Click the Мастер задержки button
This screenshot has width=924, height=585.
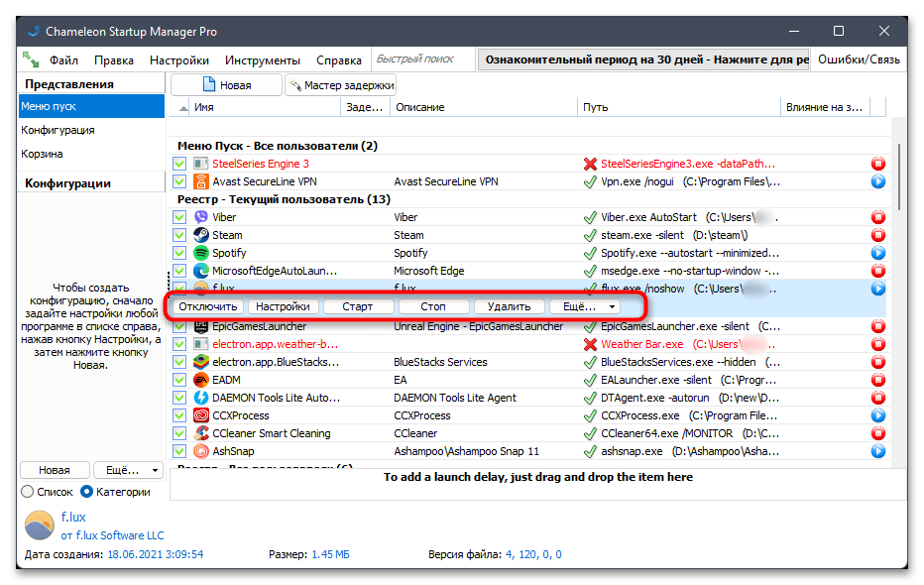pyautogui.click(x=341, y=85)
